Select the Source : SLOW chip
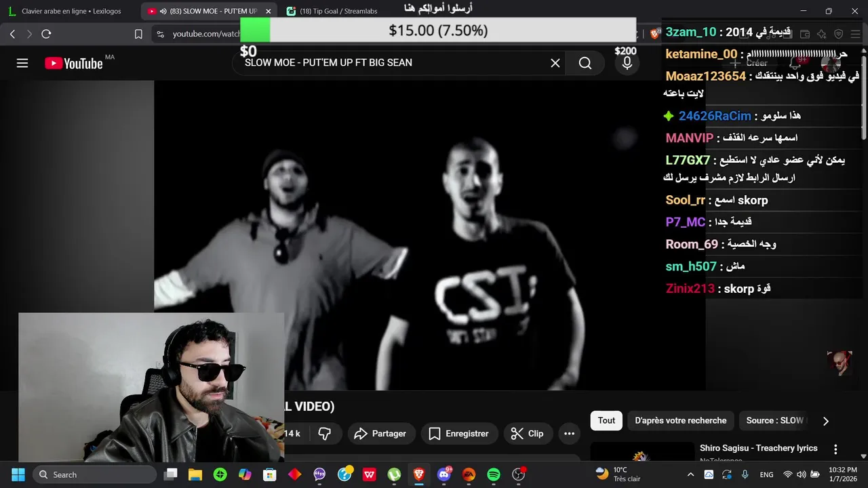 [774, 420]
